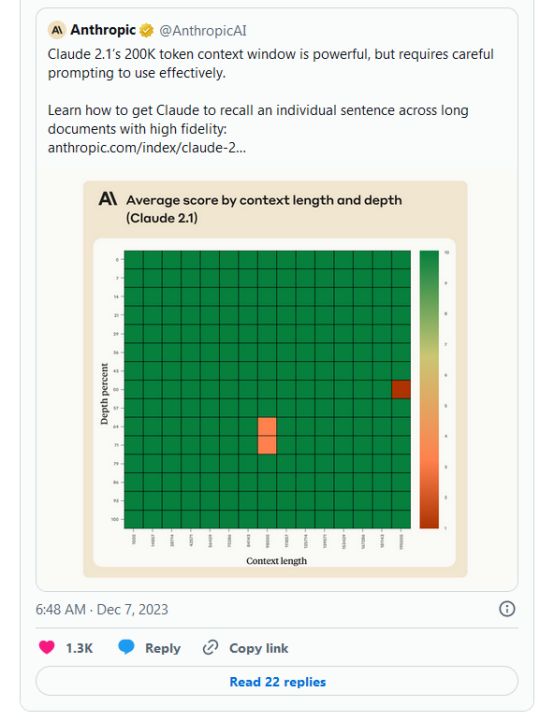
Task: Click the color scale legend bar
Action: [429, 389]
